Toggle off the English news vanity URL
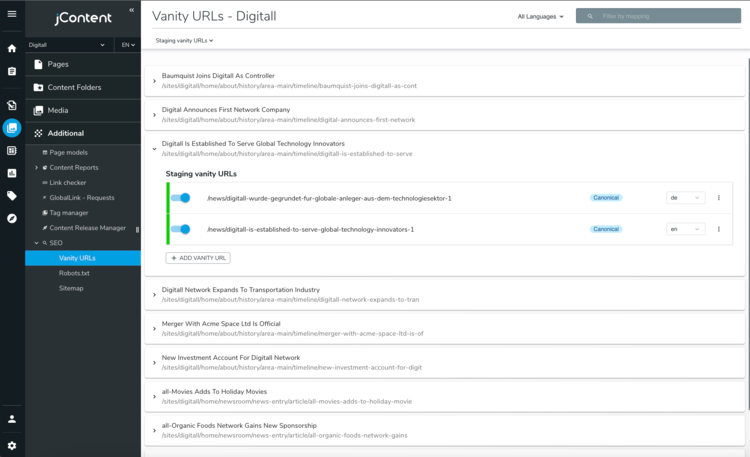 [181, 229]
